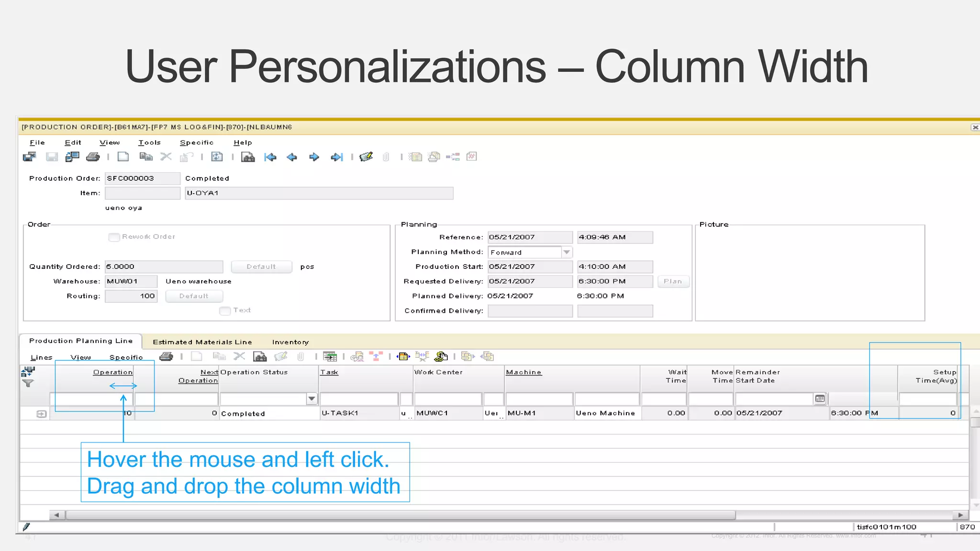Click the filter funnel icon beside grid
Viewport: 980px width, 551px height.
click(x=28, y=384)
